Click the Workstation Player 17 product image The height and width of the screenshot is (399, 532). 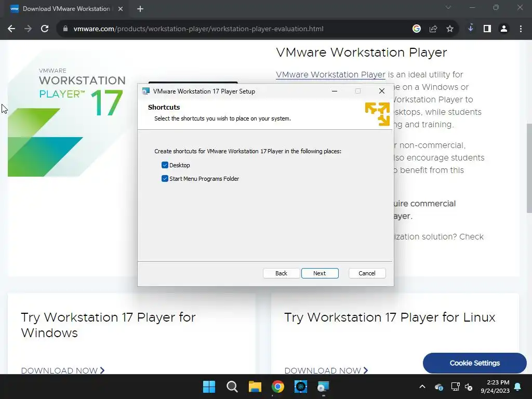(x=67, y=114)
